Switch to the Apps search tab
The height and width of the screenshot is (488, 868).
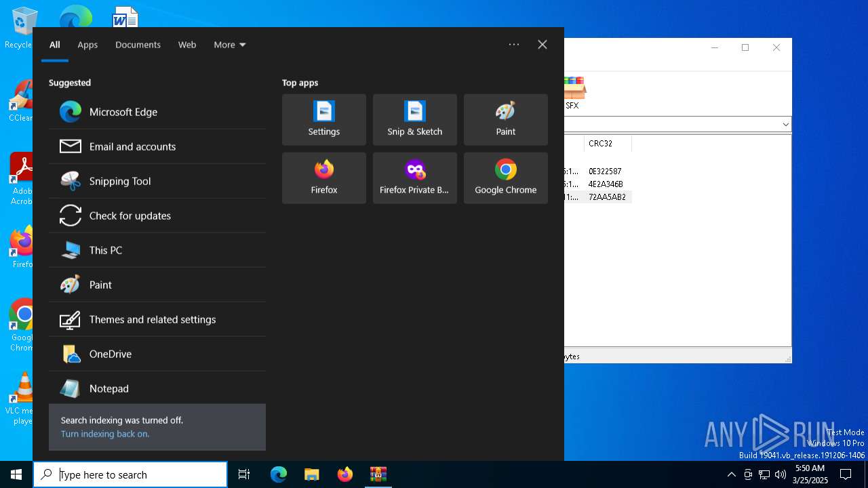click(x=87, y=45)
